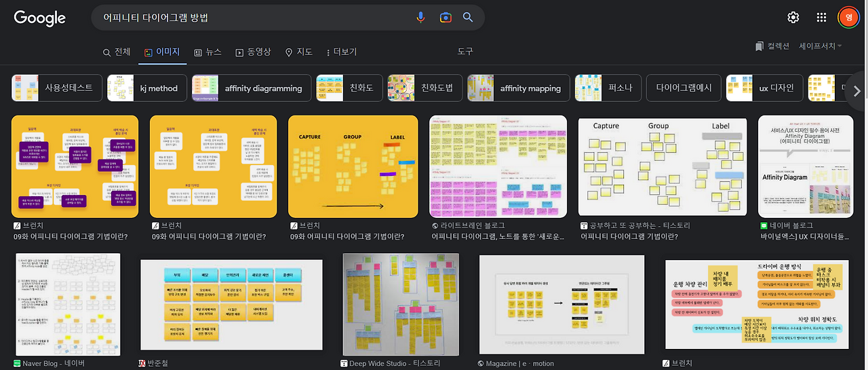The image size is (868, 370).
Task: Filter by 친화도법 chip
Action: [x=425, y=88]
